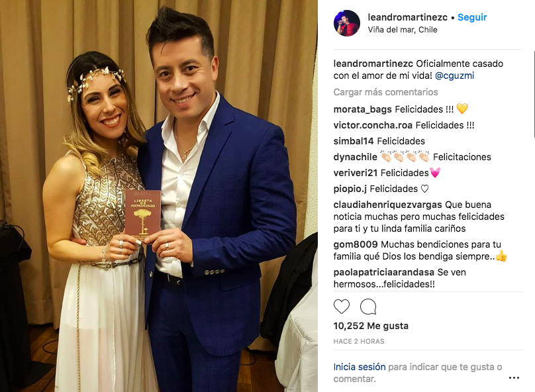The image size is (535, 392).
Task: Follow the account with Seguir
Action: (x=472, y=17)
